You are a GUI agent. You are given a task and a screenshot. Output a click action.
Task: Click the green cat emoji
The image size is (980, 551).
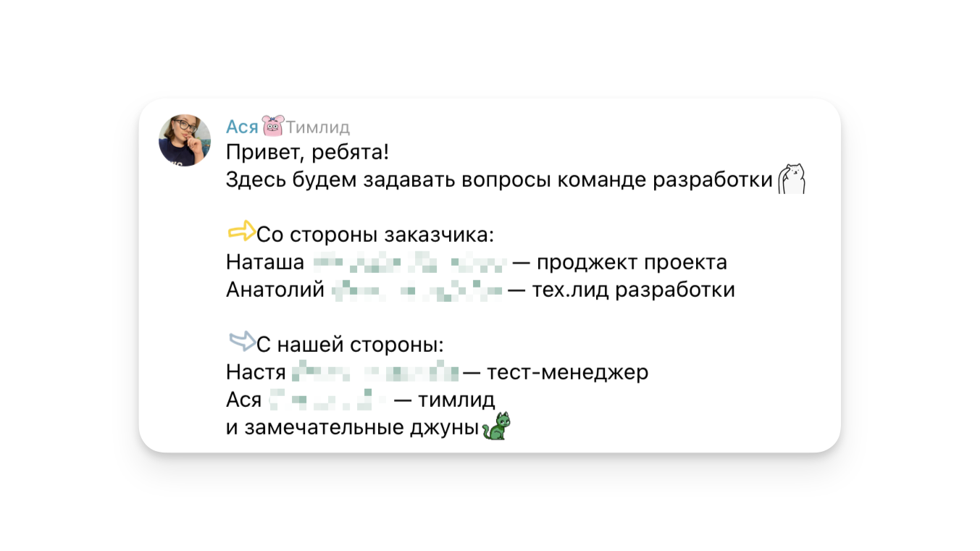coord(496,426)
